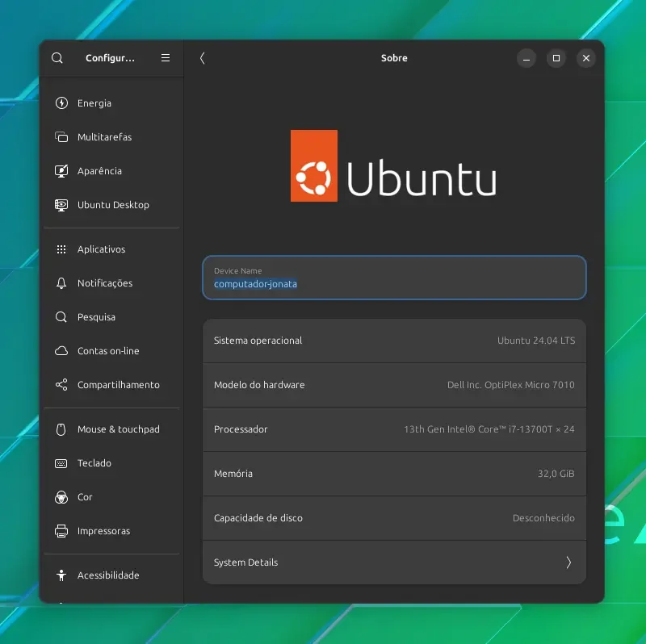646x644 pixels.
Task: Click the Sobre title in the header
Action: point(394,58)
